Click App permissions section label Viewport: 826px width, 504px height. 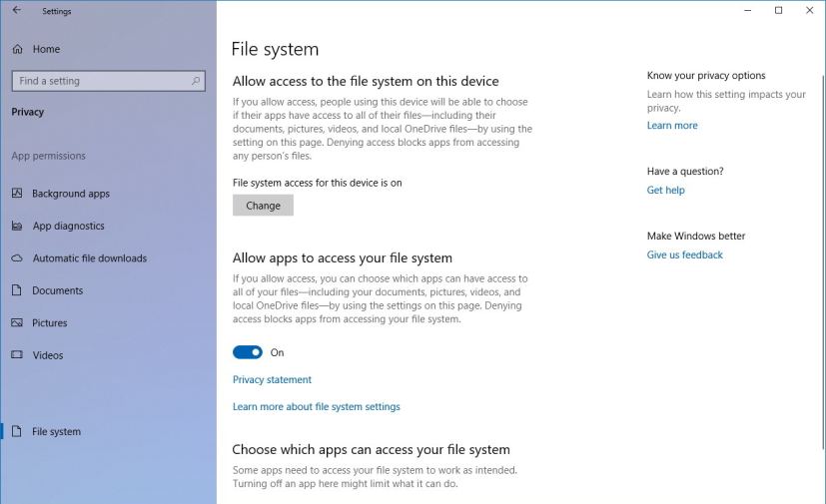pos(49,156)
